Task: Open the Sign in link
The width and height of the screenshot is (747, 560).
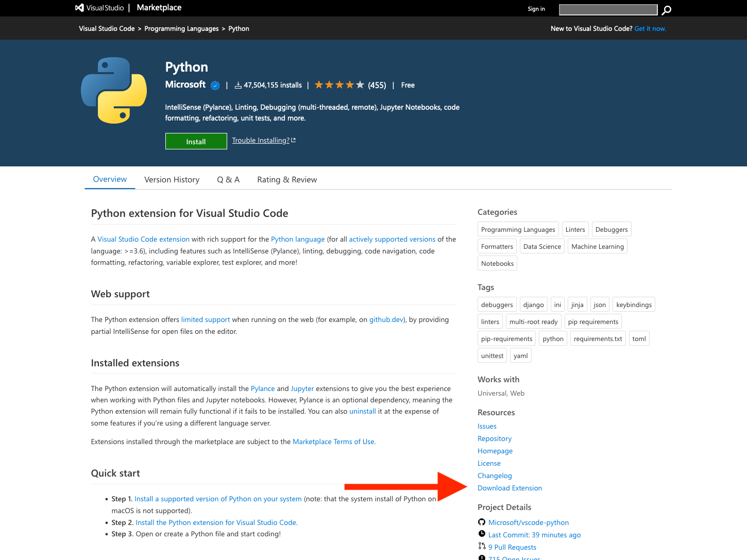Action: (536, 9)
